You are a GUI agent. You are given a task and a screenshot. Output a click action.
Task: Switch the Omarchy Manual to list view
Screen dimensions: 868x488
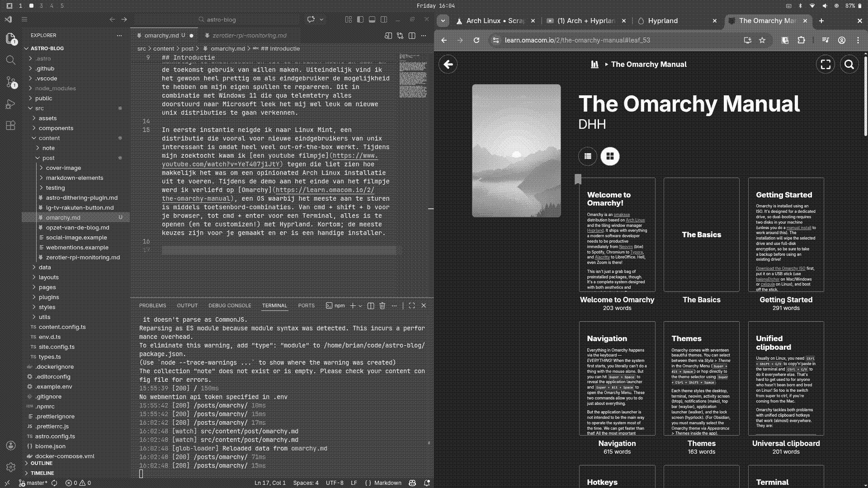[x=587, y=156]
